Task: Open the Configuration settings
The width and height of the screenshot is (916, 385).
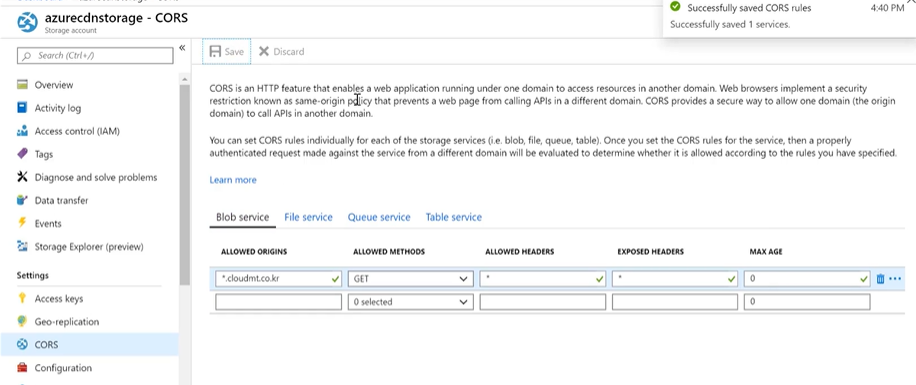Action: coord(63,368)
